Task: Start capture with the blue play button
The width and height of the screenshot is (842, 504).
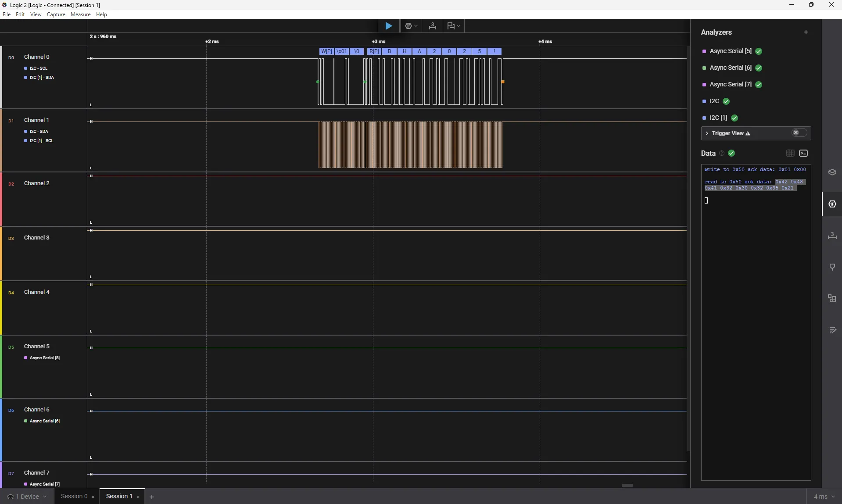Action: point(388,26)
